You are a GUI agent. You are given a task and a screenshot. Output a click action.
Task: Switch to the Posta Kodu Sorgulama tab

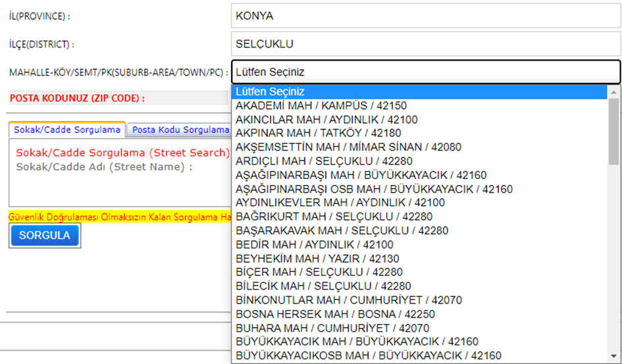point(179,130)
